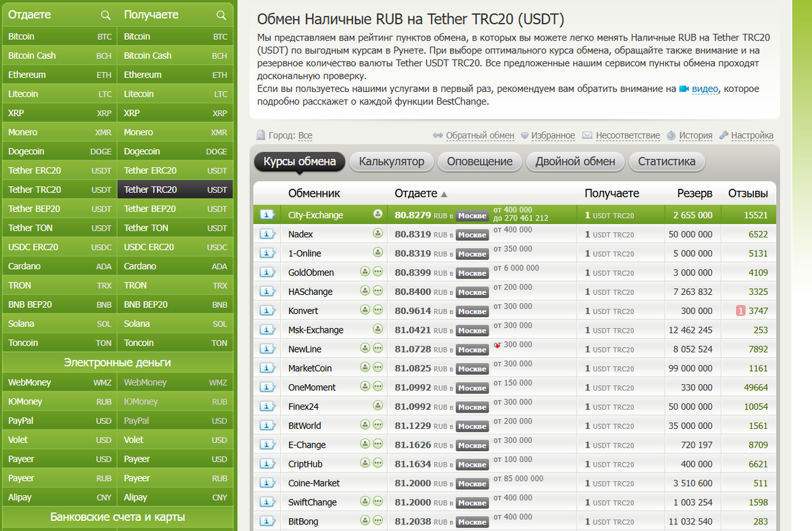Click the camera icon beside the видео link
The width and height of the screenshot is (812, 531).
684,89
